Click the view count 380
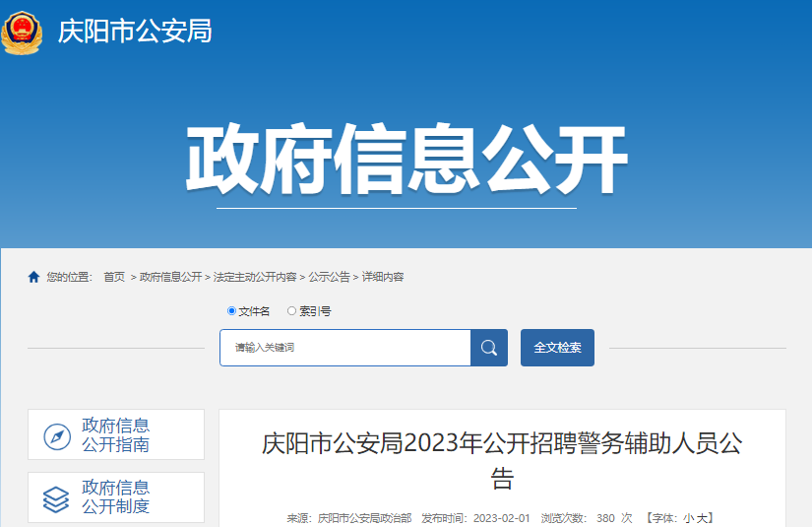812x527 pixels. (x=605, y=518)
